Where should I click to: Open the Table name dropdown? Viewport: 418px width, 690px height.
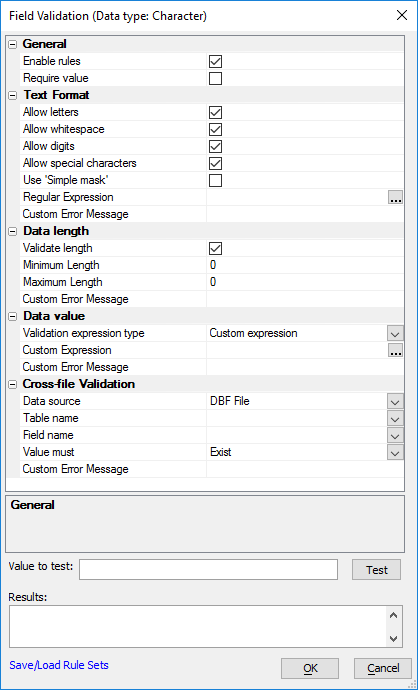[395, 418]
